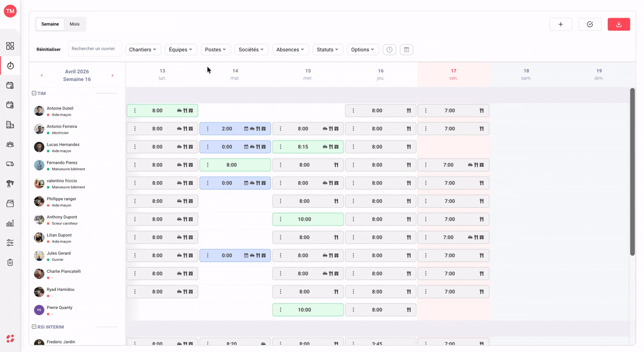Click the clock icon filter button
Image resolution: width=644 pixels, height=352 pixels.
390,49
